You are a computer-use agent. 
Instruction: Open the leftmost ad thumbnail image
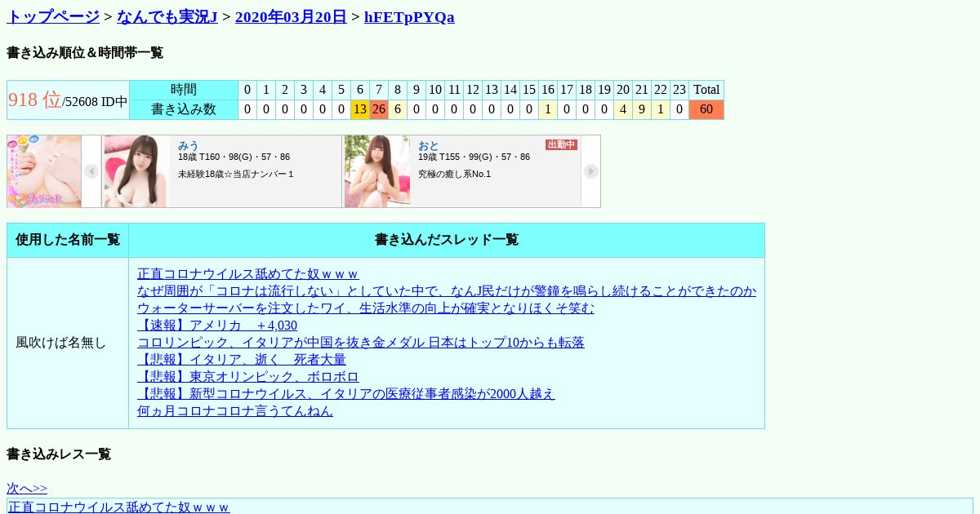point(44,171)
